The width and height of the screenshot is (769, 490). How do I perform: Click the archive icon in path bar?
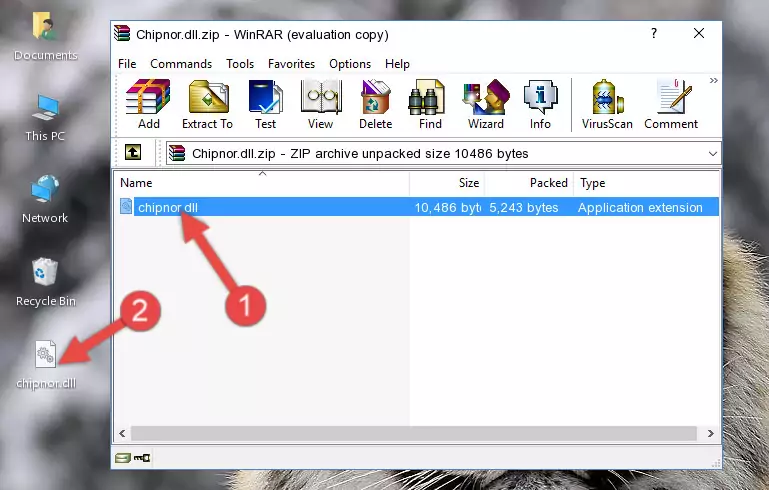coord(178,154)
